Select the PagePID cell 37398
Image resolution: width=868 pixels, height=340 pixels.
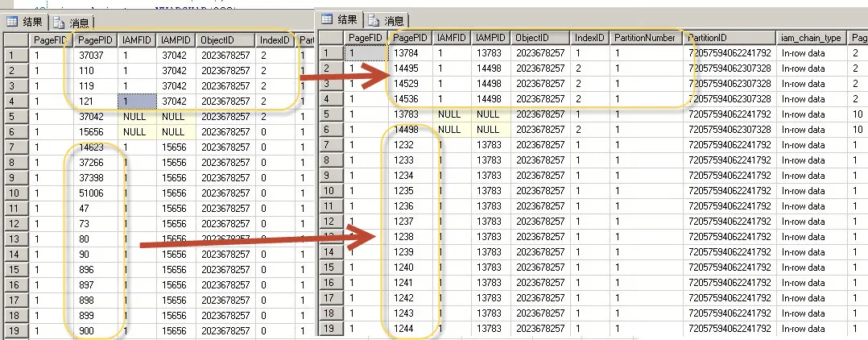click(x=95, y=178)
